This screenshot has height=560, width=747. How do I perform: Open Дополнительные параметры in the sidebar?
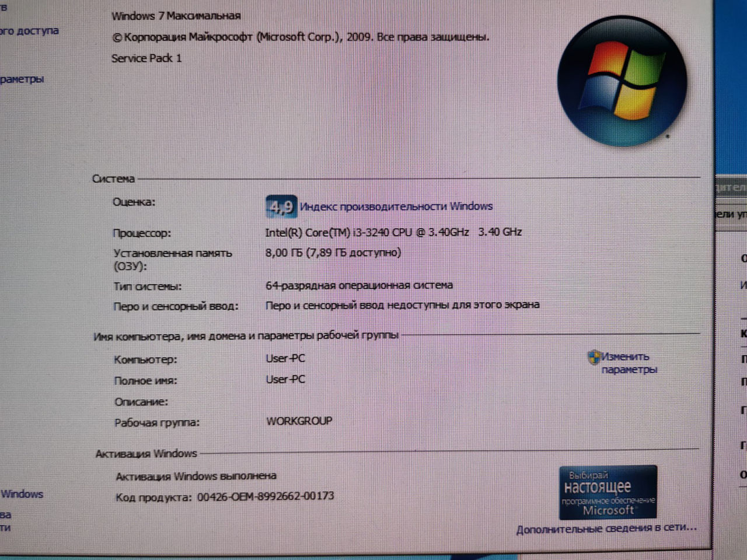(22, 79)
